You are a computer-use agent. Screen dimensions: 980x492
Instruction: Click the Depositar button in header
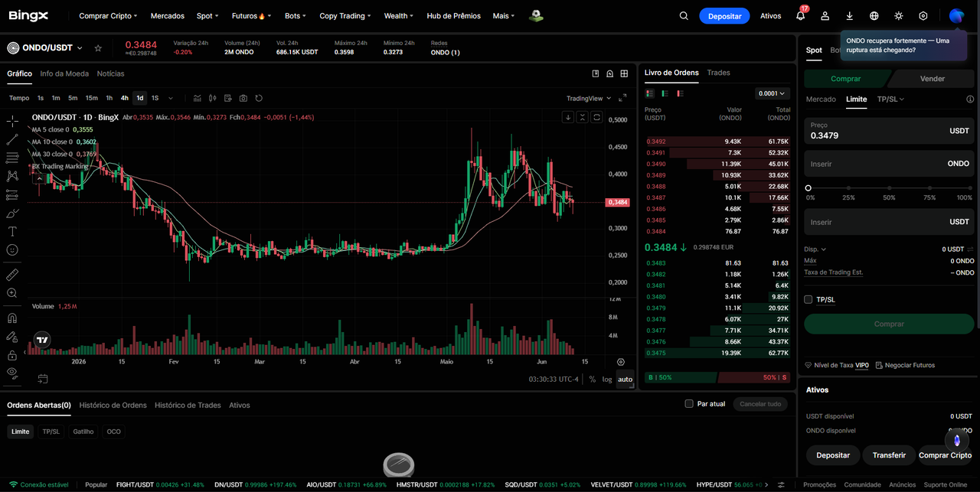pyautogui.click(x=724, y=15)
